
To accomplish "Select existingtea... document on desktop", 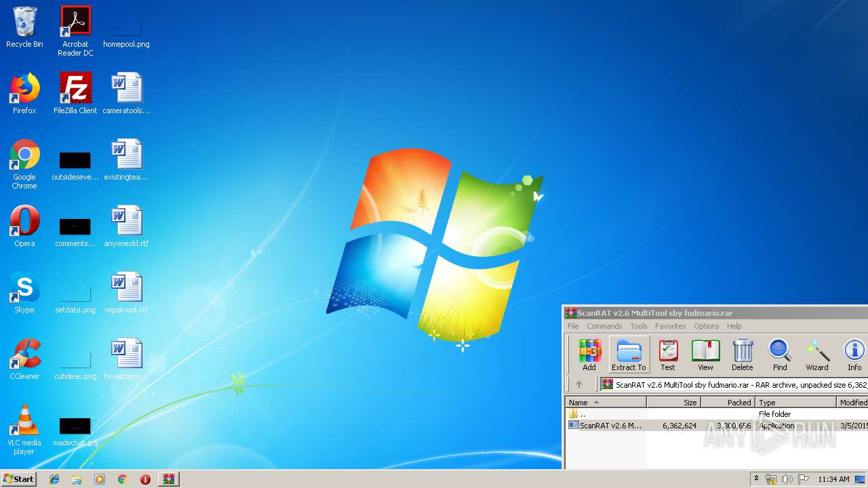I will click(126, 160).
